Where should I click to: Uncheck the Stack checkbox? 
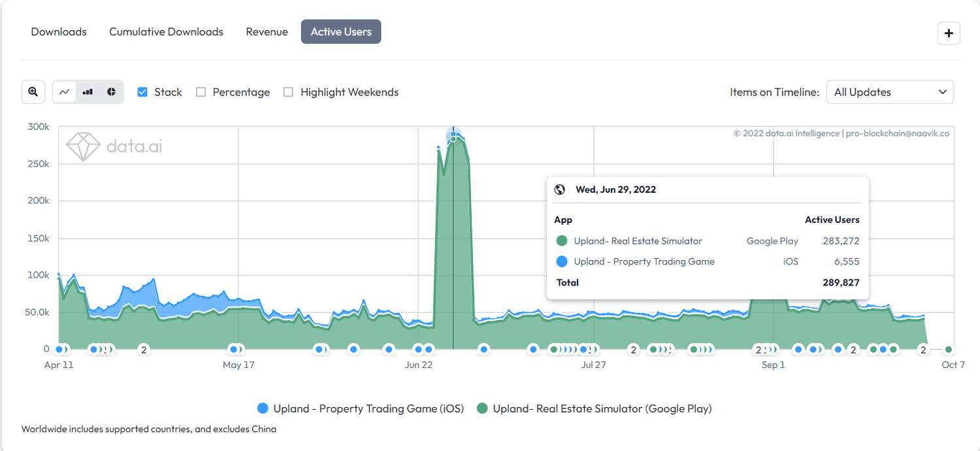[x=142, y=92]
